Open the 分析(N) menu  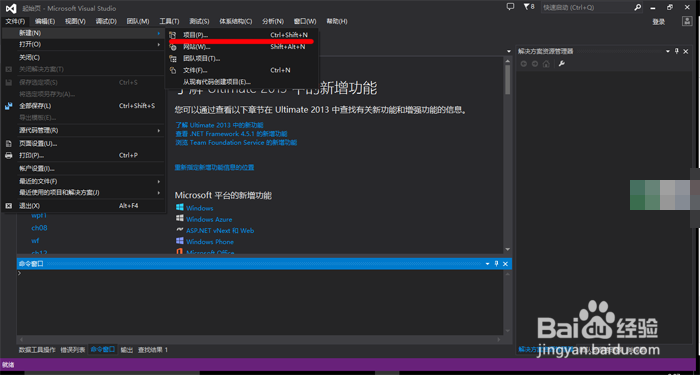click(273, 21)
